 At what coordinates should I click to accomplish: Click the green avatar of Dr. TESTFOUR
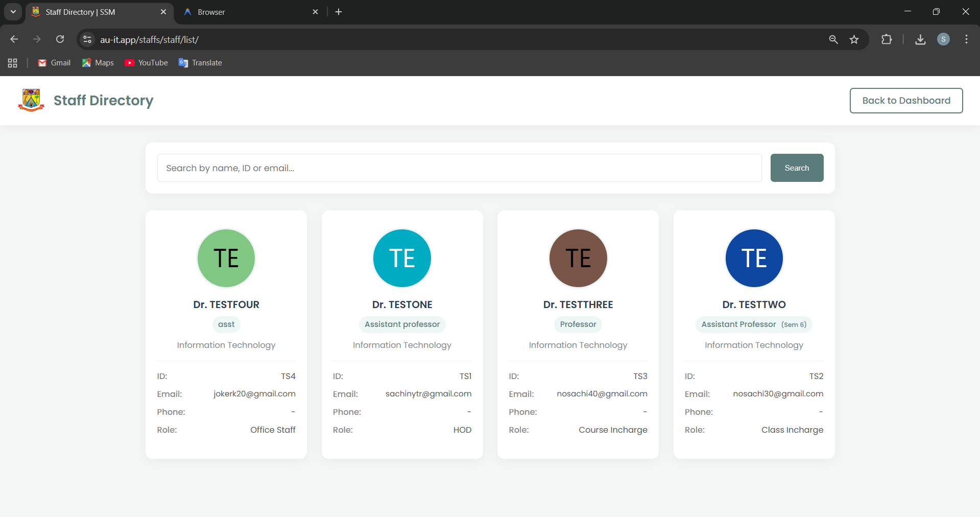point(226,258)
